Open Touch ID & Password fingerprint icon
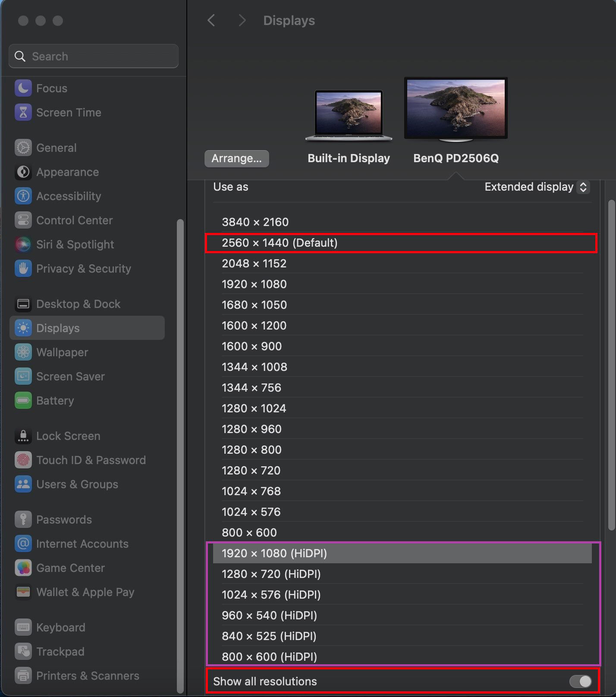The image size is (616, 697). (x=23, y=460)
